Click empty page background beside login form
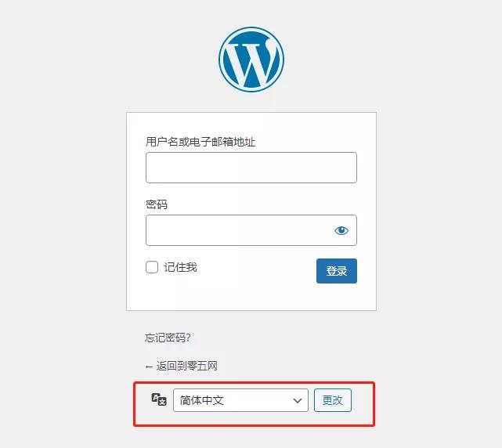The image size is (502, 448). click(x=64, y=208)
